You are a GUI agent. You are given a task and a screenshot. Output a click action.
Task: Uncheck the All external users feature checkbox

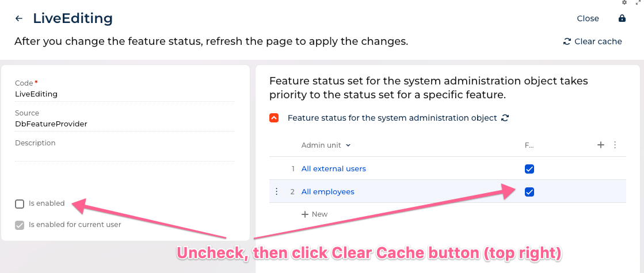click(529, 169)
